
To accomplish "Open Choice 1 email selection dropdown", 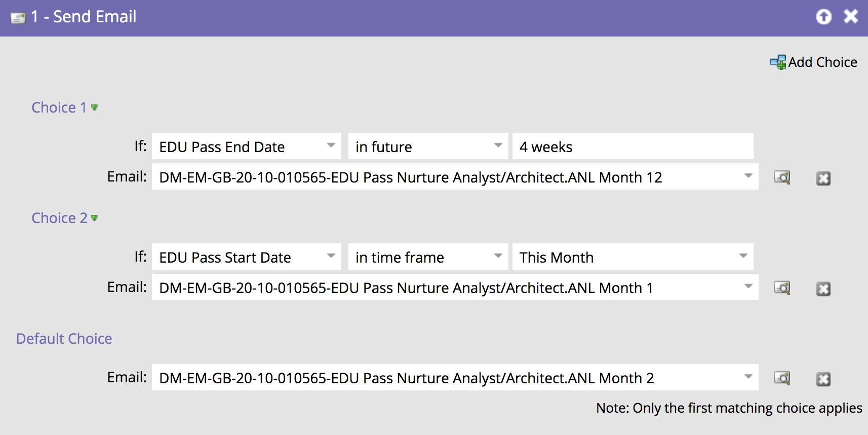I will pos(747,176).
